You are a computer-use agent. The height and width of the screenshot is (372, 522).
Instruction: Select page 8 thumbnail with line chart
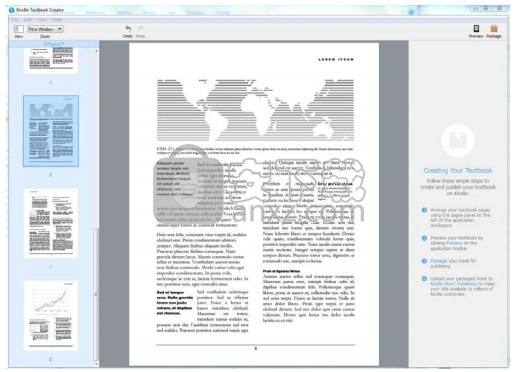tap(51, 316)
